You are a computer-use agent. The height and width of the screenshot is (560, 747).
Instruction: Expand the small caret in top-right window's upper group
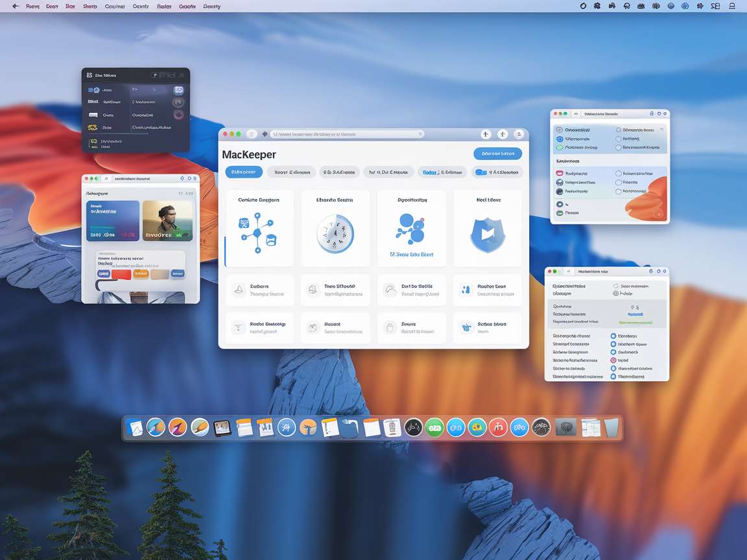point(661,130)
